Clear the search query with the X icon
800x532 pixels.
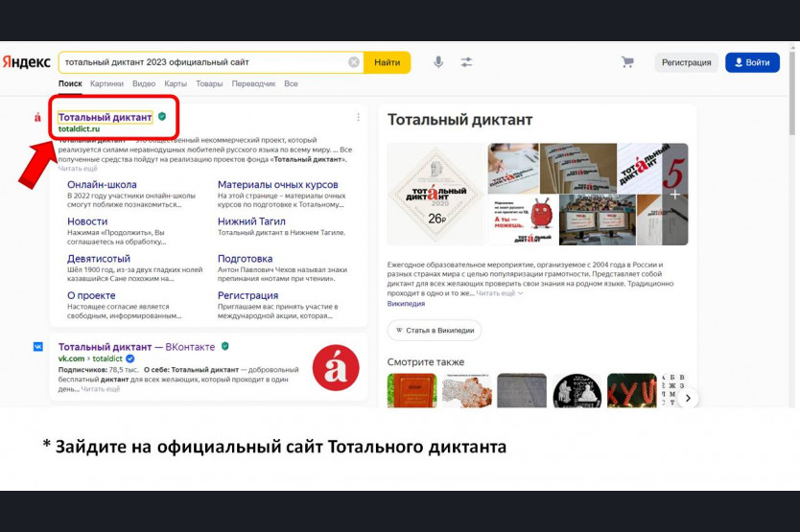(354, 62)
